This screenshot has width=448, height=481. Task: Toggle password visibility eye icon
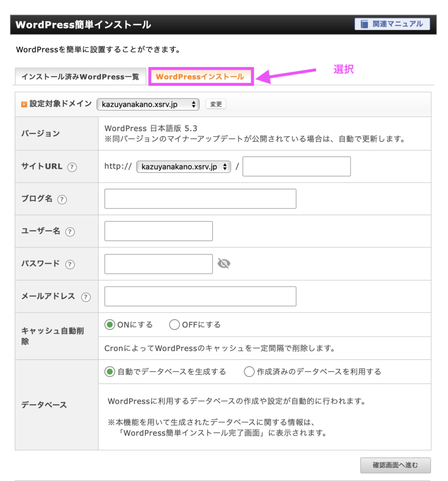224,263
